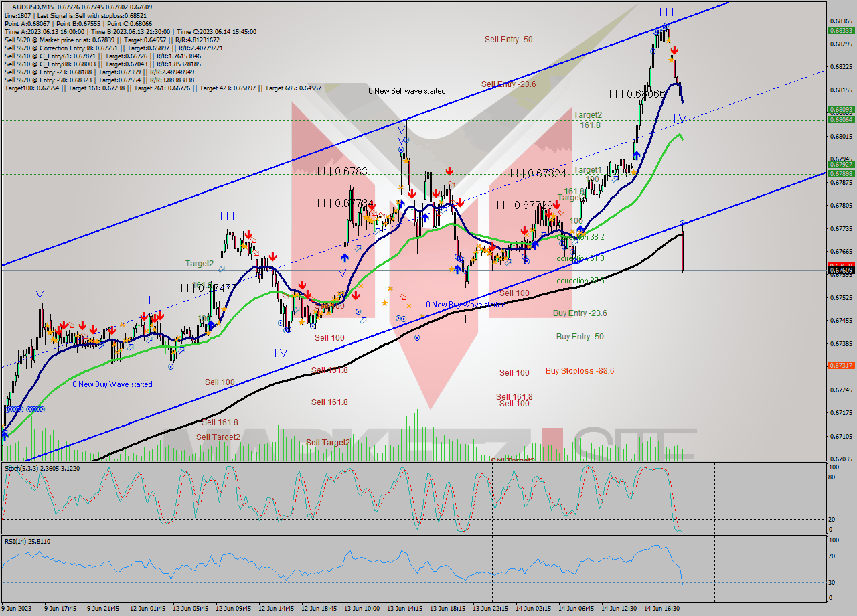Click the '14 Jun 02:15' time axis label

(x=534, y=609)
